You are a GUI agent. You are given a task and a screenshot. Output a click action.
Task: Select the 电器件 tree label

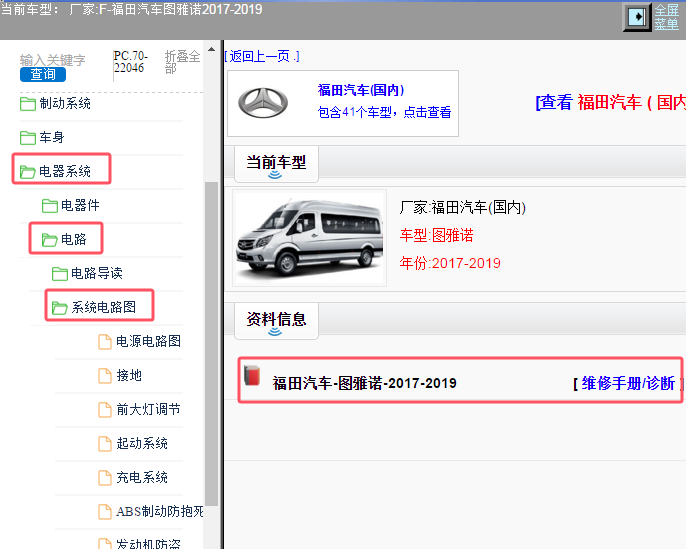click(80, 205)
